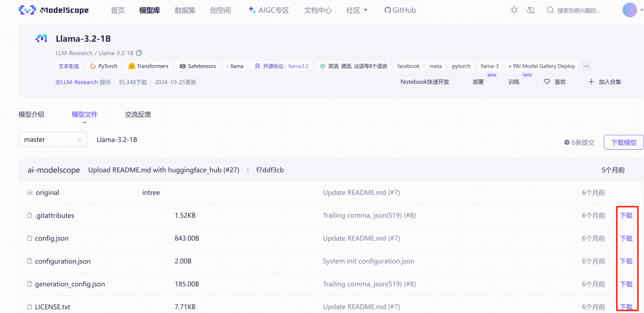The width and height of the screenshot is (644, 313).
Task: Copy model path next to LLM-Research / Llama-3.2-1B
Action: 139,53
